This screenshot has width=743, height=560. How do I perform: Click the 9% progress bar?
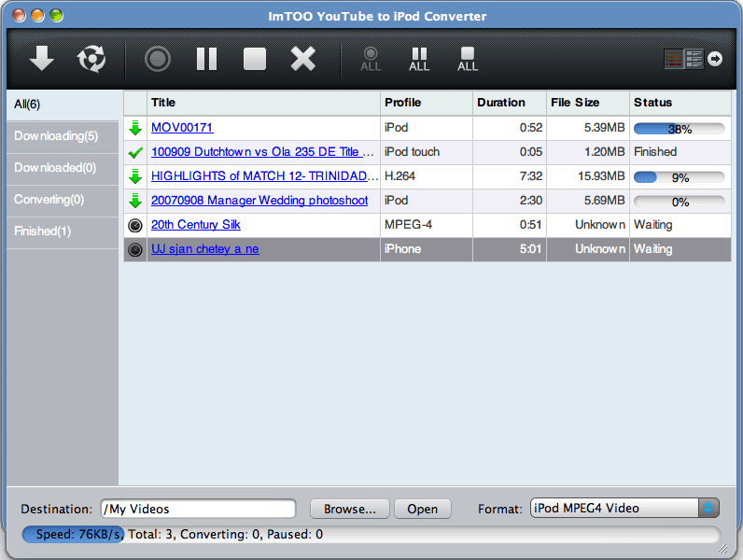[679, 177]
